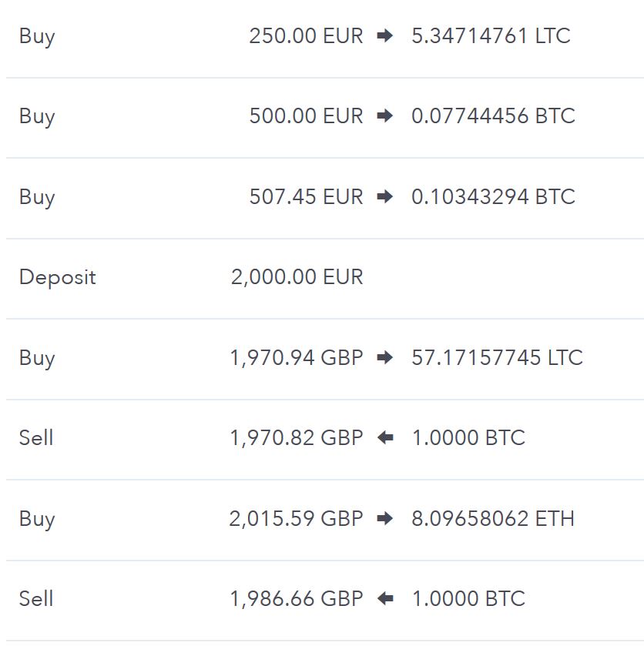This screenshot has width=644, height=646.
Task: Click the Sell label for 1,970.82 GBP
Action: tap(36, 437)
